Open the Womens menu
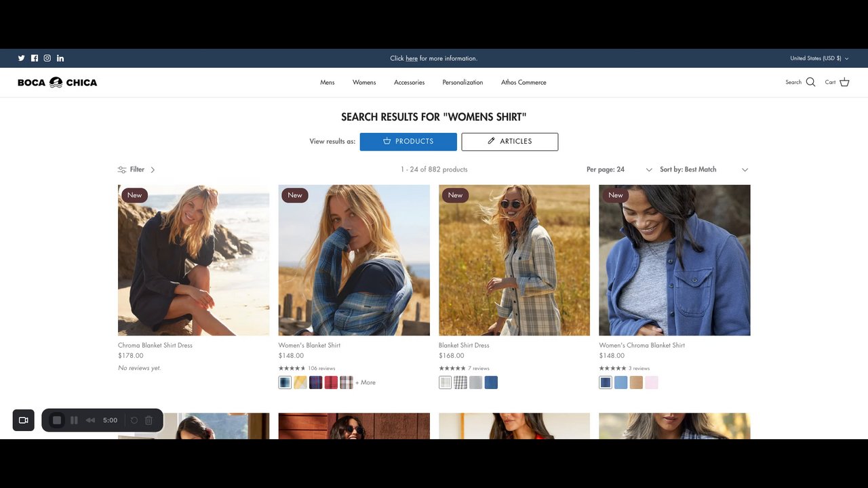This screenshot has width=868, height=488. pyautogui.click(x=364, y=82)
